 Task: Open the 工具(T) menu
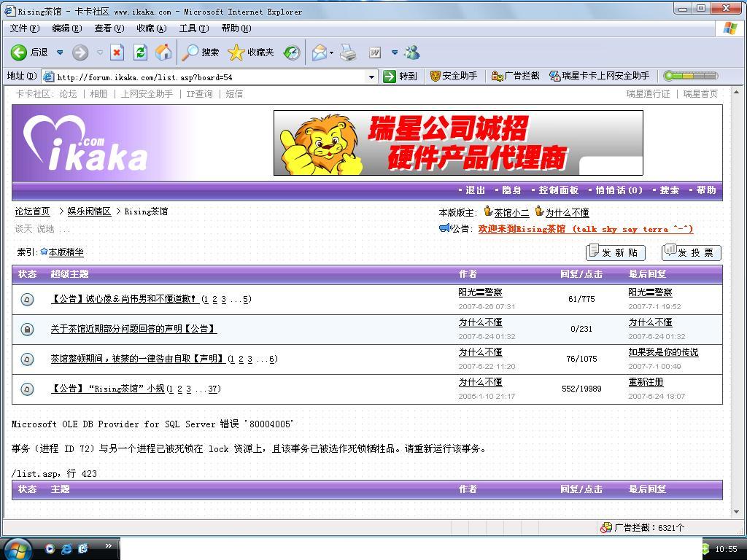[x=193, y=28]
